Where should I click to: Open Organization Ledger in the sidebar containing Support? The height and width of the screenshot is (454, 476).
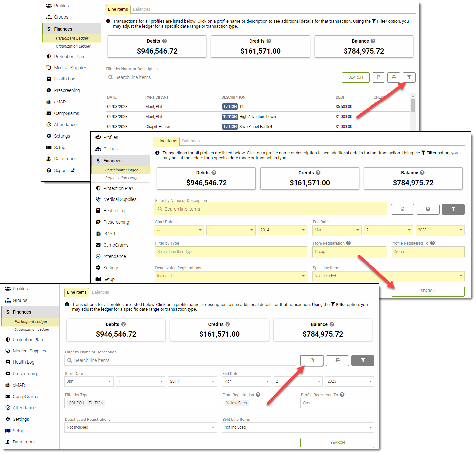click(x=73, y=46)
